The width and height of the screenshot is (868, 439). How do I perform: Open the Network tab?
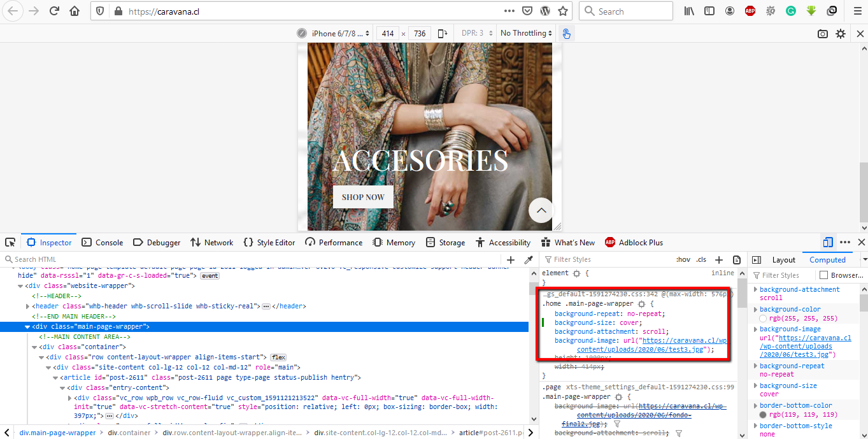[x=212, y=242]
